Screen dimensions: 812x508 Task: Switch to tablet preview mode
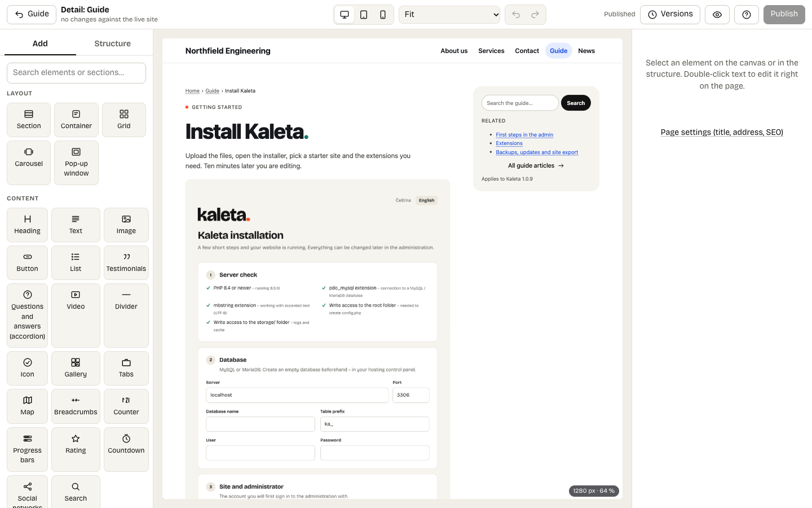click(364, 15)
